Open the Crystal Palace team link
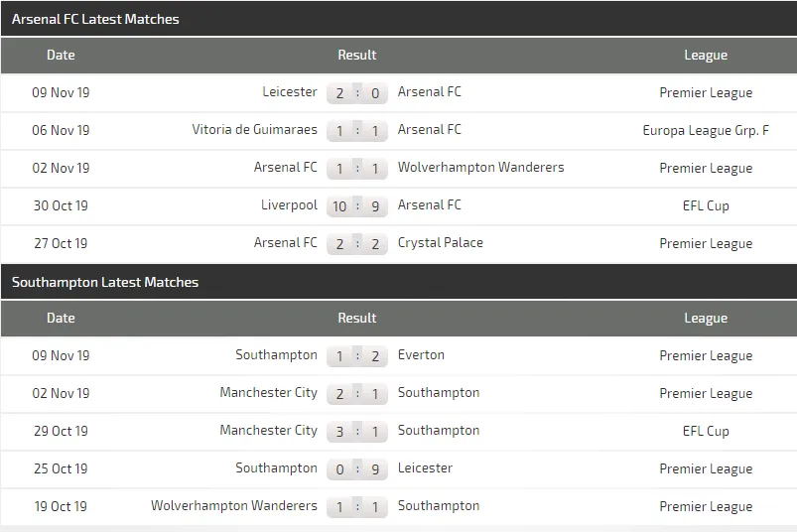Viewport: 797px width, 532px height. click(440, 243)
